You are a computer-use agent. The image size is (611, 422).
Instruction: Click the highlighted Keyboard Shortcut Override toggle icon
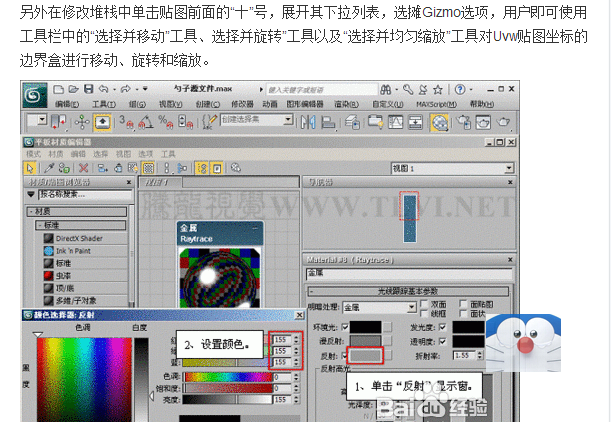(x=102, y=122)
